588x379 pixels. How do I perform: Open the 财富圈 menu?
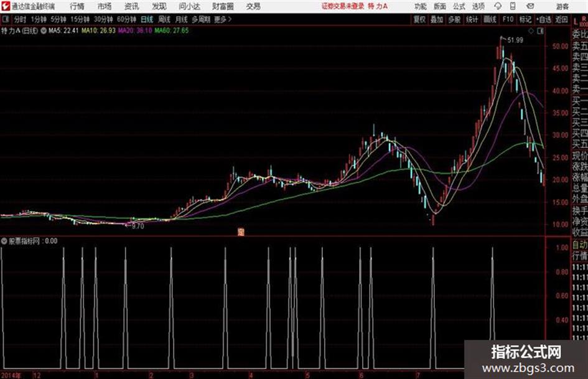pyautogui.click(x=223, y=6)
